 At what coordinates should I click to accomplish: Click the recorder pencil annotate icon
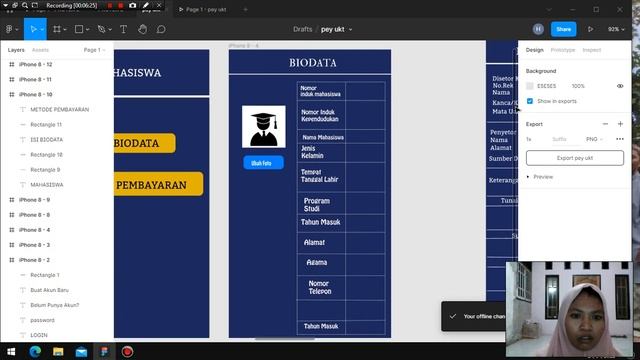(x=146, y=5)
